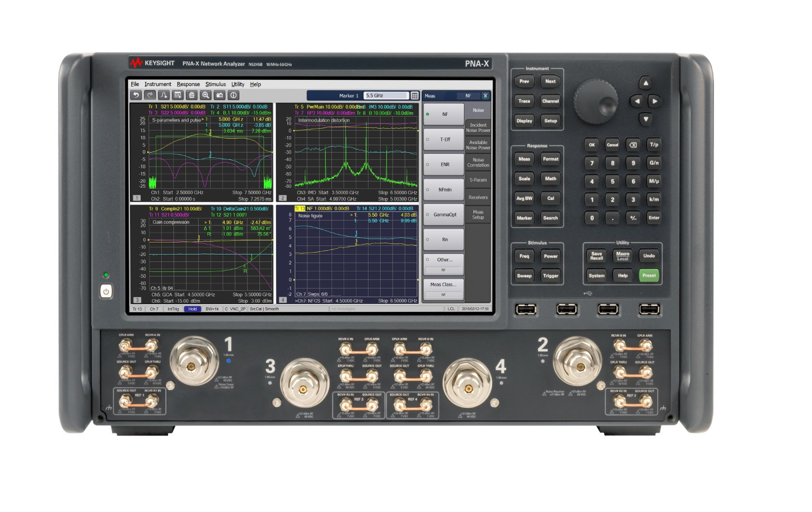This screenshot has height=512, width=812.
Task: Switch to the Incident Noise Power tab
Action: (x=478, y=127)
